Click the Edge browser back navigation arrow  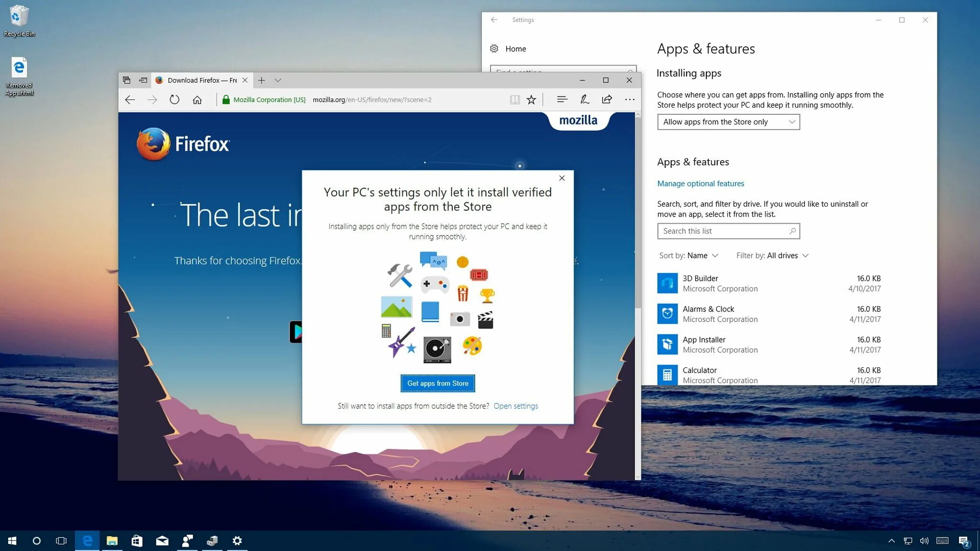click(130, 99)
